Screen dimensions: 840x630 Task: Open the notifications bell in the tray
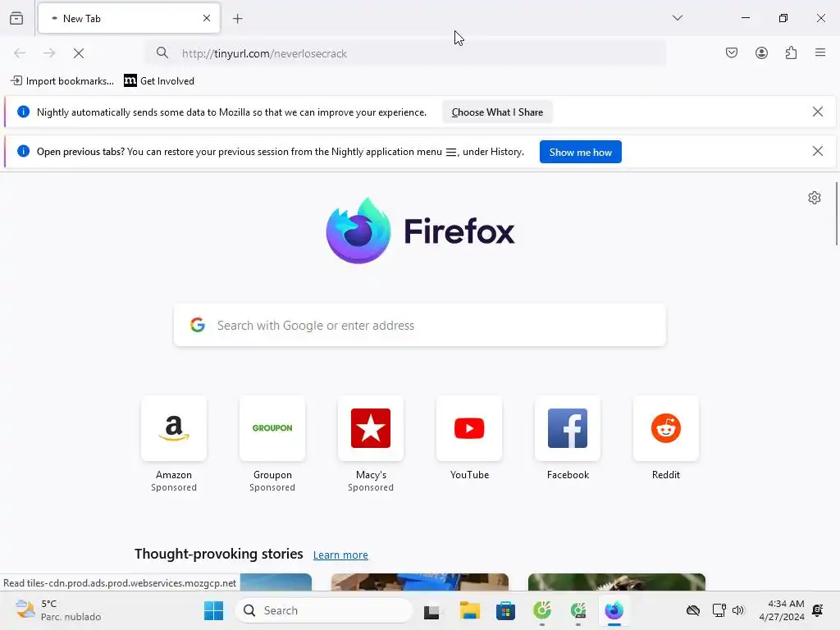click(x=818, y=610)
